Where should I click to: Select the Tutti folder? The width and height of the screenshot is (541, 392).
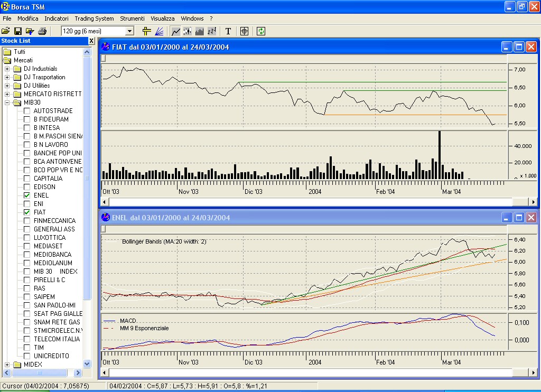point(20,52)
